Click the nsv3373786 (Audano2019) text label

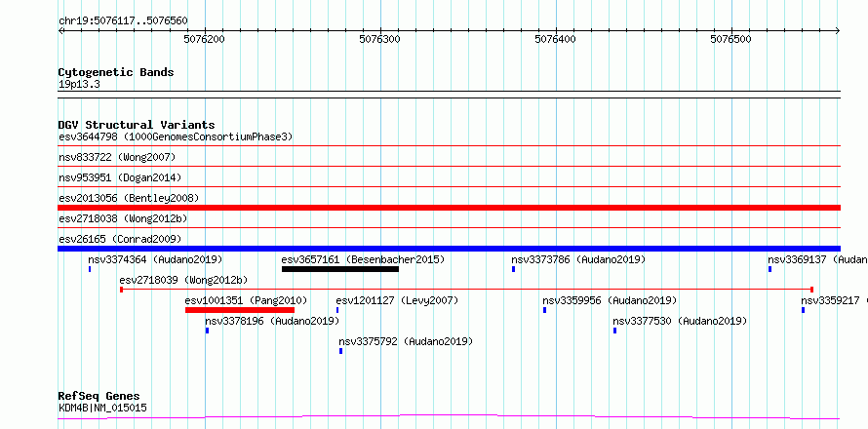coord(578,259)
